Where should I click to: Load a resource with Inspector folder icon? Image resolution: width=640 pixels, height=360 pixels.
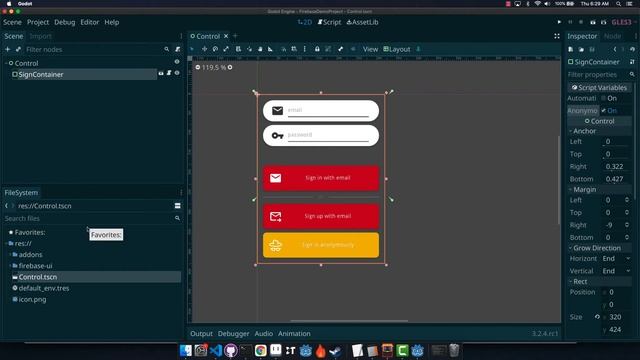581,49
